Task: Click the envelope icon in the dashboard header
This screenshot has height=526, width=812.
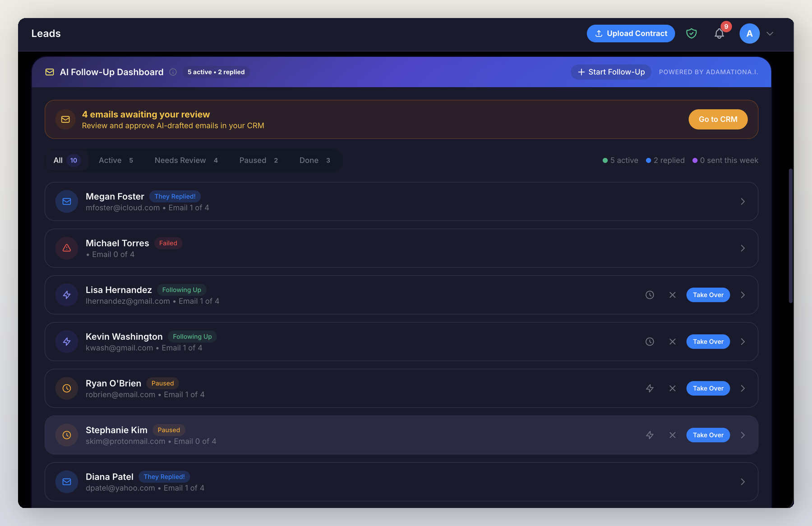Action: tap(50, 72)
